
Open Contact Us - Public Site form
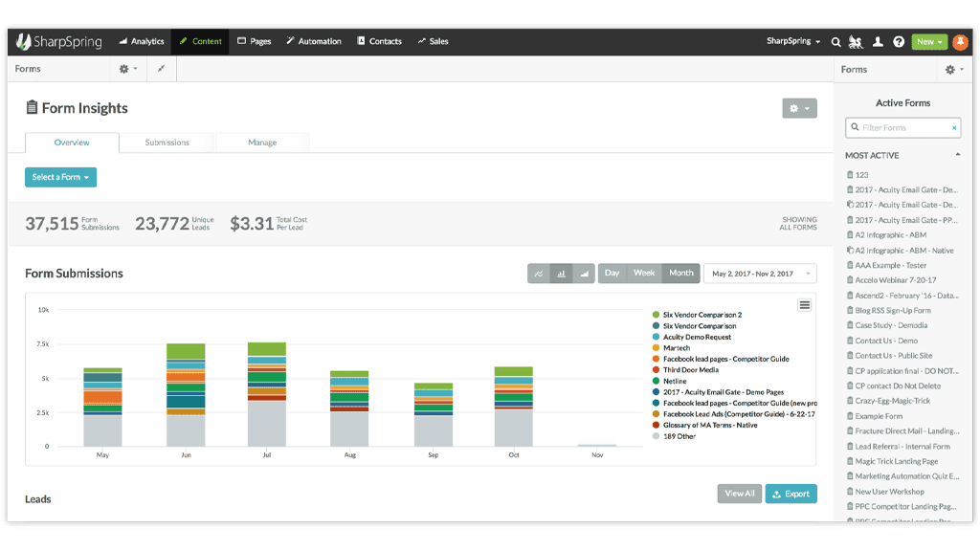pyautogui.click(x=889, y=356)
